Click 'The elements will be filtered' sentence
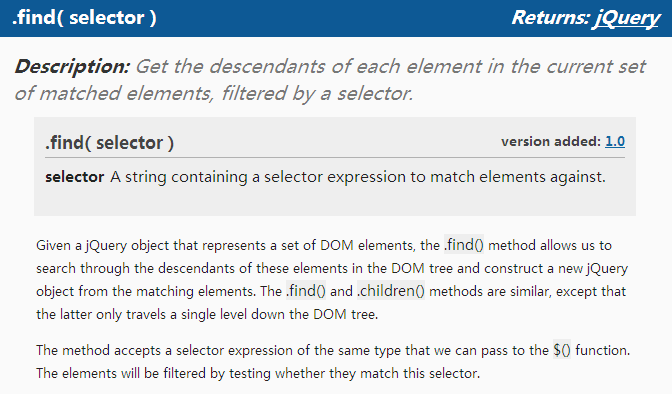Image resolution: width=672 pixels, height=394 pixels. tap(258, 373)
